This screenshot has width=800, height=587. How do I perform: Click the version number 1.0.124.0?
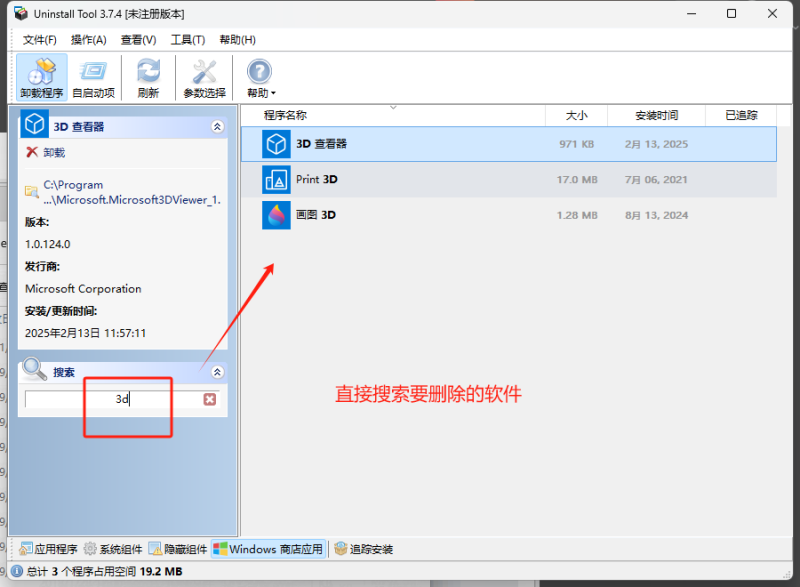[x=47, y=244]
